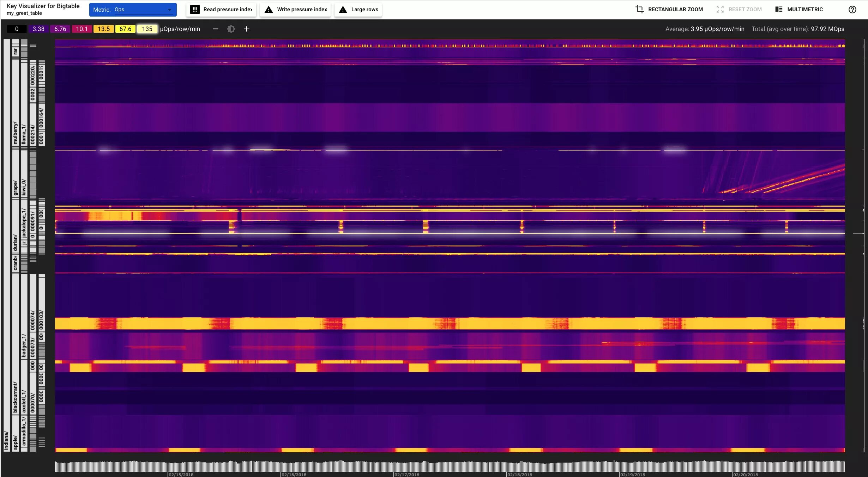Click the yellow 13.5 legend swatch
Screen dimensions: 868x477
pos(103,29)
